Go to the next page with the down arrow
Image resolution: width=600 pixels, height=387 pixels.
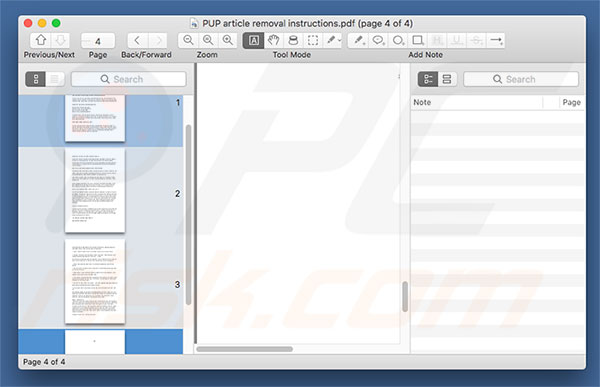[60, 40]
